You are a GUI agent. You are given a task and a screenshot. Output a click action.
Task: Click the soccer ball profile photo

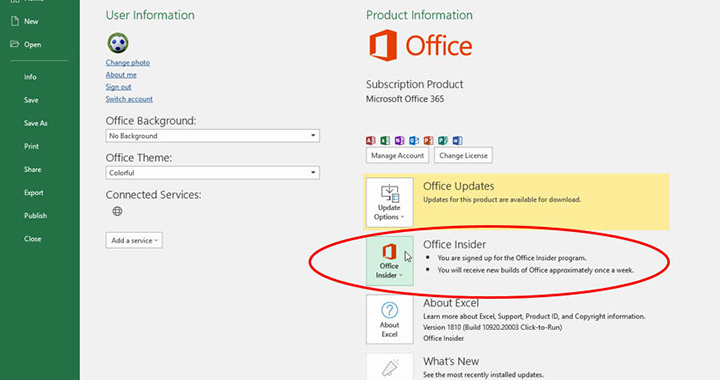(118, 43)
